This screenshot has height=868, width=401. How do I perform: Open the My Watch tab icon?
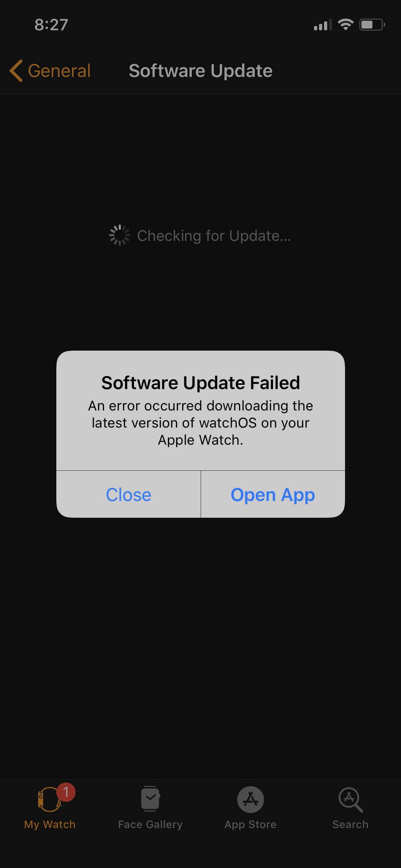(x=49, y=799)
